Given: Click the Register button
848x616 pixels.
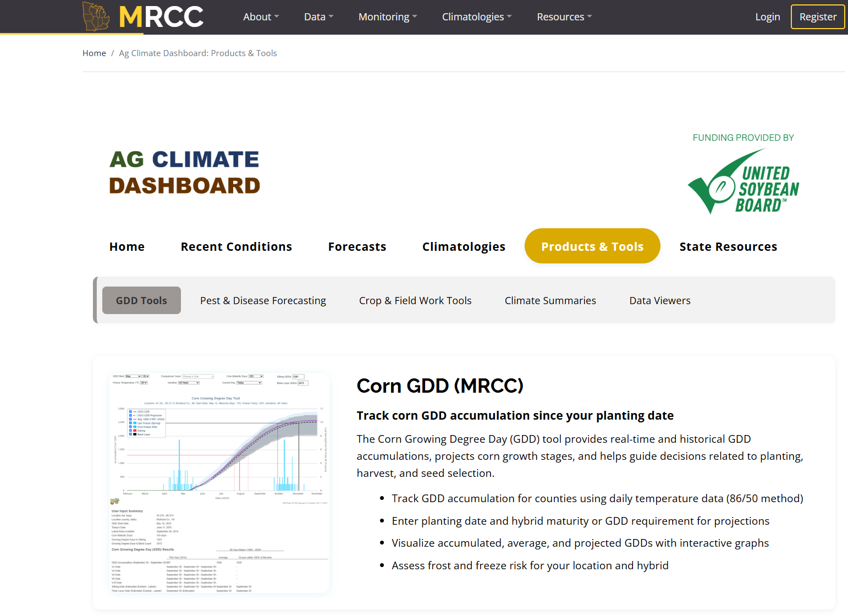Looking at the screenshot, I should (x=818, y=17).
